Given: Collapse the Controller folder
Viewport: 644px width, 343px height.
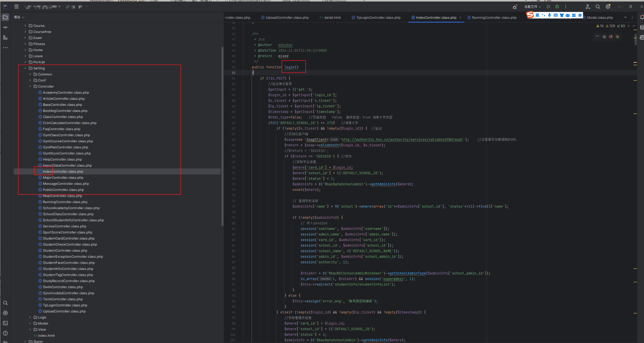Looking at the screenshot, I should [30, 86].
